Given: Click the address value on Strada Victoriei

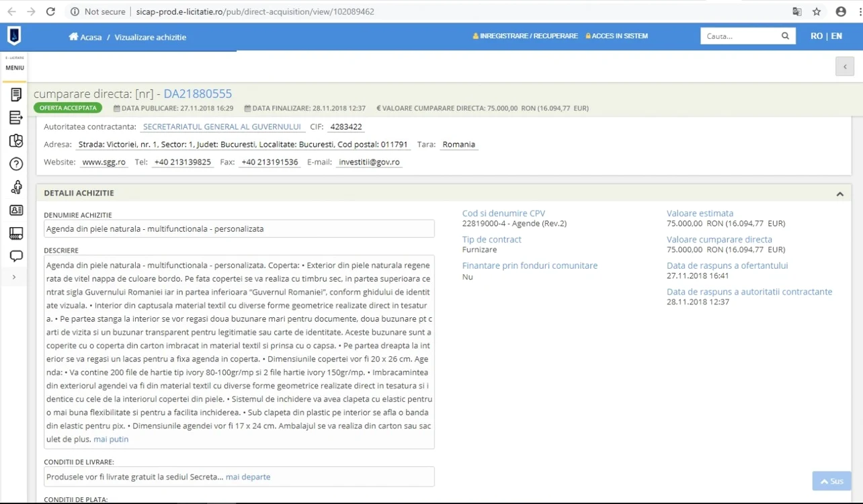Looking at the screenshot, I should pos(243,144).
